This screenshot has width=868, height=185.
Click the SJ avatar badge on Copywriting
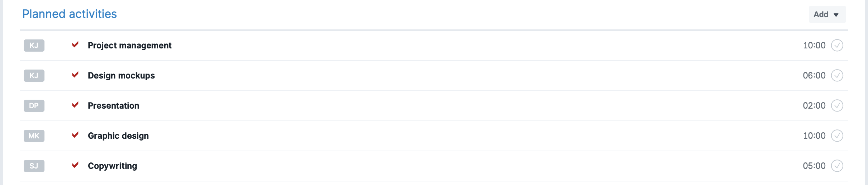pyautogui.click(x=34, y=166)
